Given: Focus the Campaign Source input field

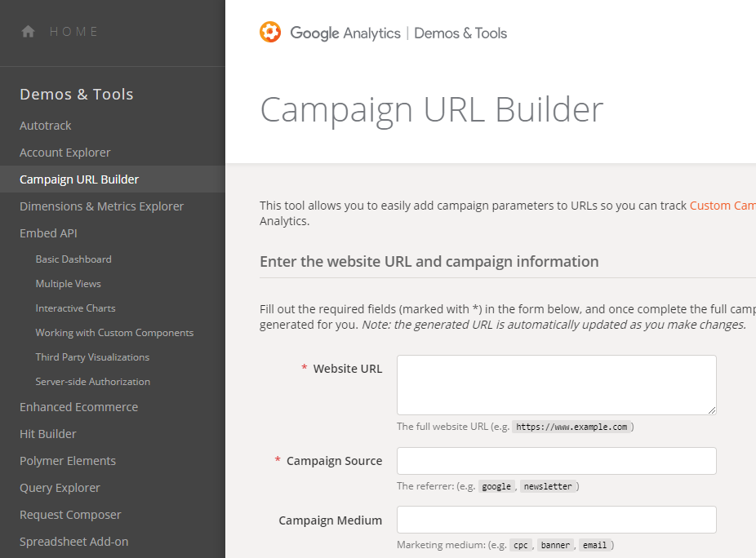Looking at the screenshot, I should click(557, 461).
